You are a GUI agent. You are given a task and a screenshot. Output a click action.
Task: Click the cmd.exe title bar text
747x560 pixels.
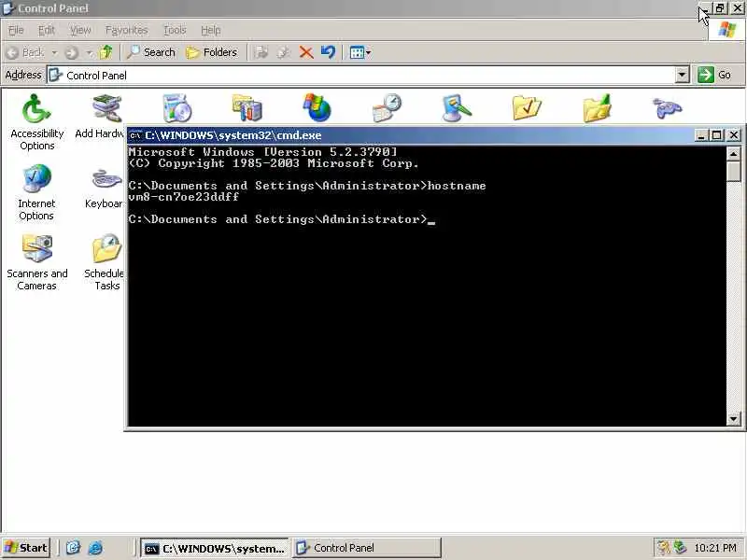(x=233, y=135)
